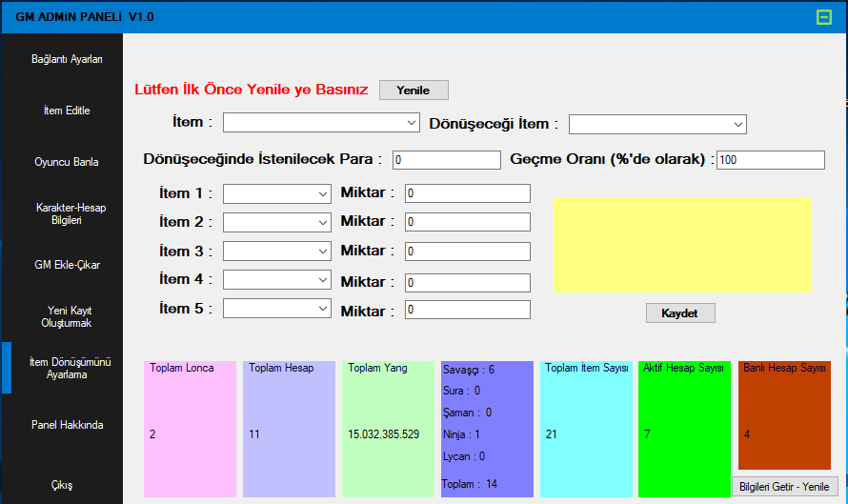Click the 'Savaşçı : 6' text

469,370
